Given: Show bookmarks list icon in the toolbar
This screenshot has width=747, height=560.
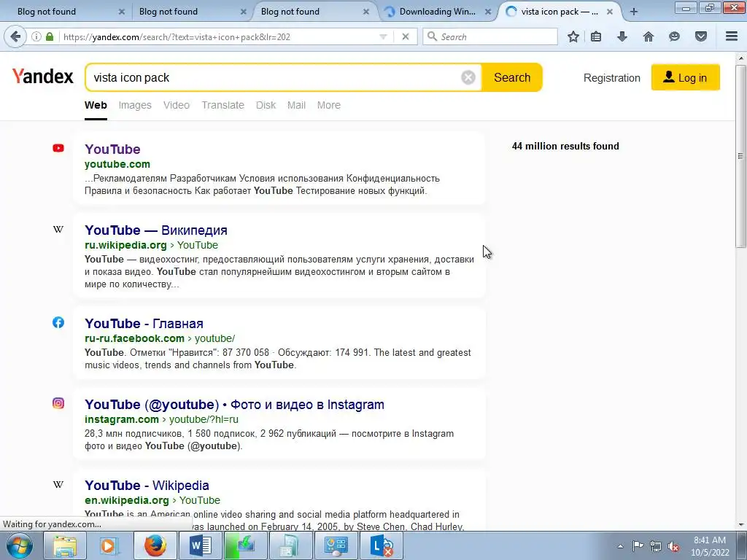Looking at the screenshot, I should pyautogui.click(x=596, y=36).
